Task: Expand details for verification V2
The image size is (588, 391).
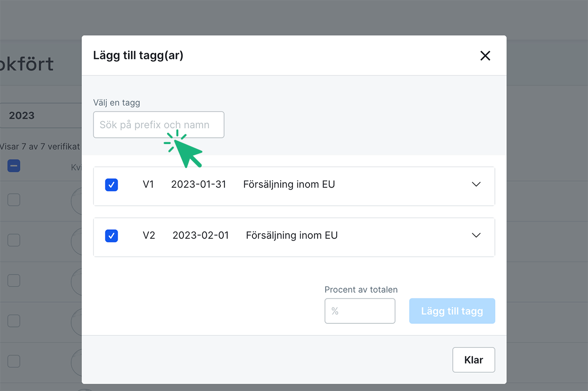Action: click(x=476, y=235)
